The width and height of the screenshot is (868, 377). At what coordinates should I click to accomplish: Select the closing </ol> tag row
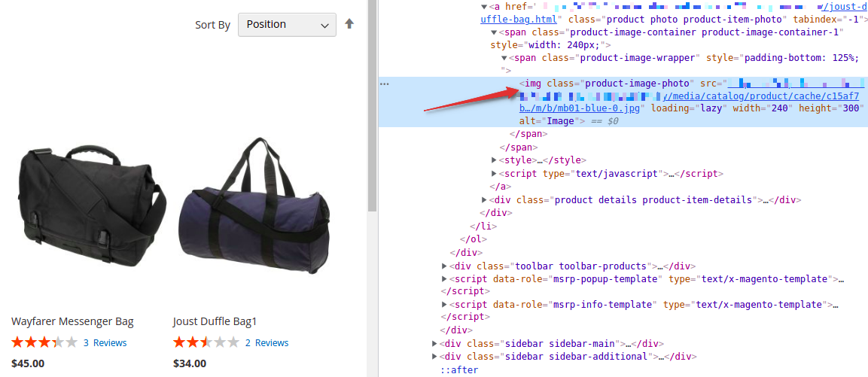tap(473, 239)
